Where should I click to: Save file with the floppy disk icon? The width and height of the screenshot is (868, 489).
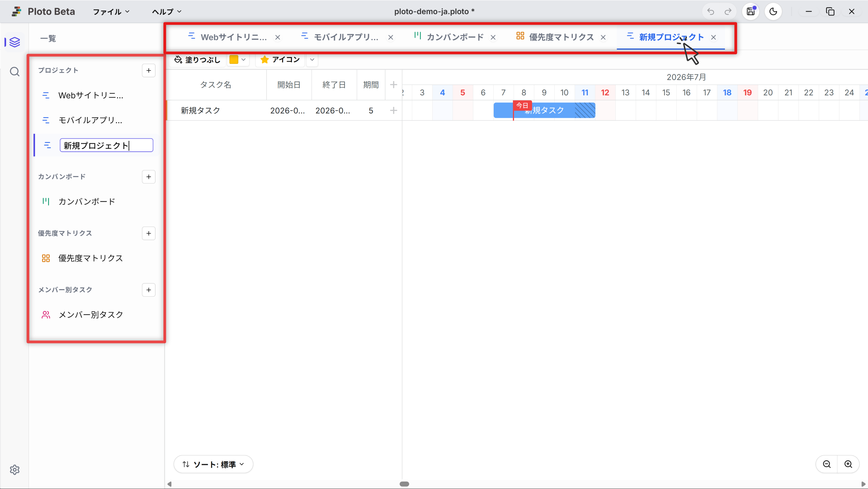[751, 12]
